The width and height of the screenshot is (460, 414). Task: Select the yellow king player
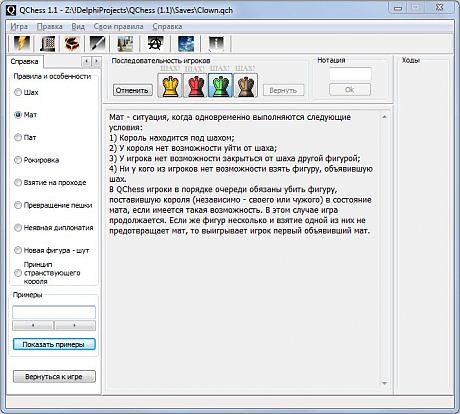click(x=170, y=86)
